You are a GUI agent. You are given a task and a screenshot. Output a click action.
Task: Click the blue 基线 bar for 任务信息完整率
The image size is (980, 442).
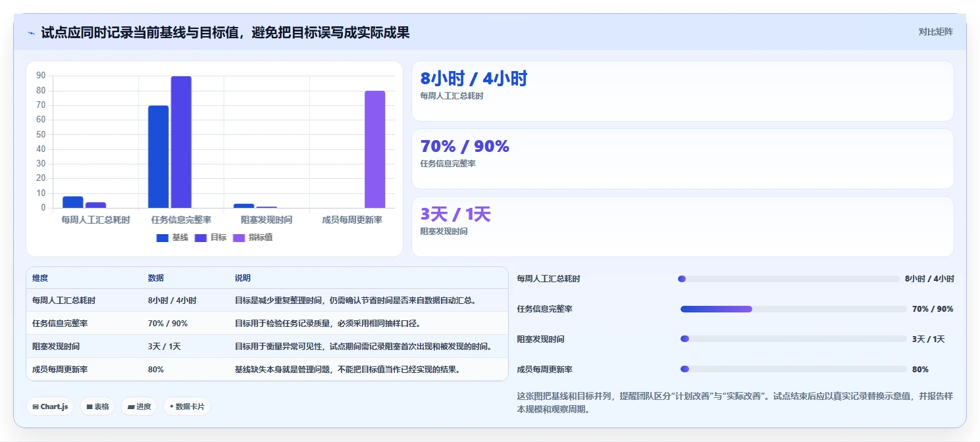(x=158, y=157)
